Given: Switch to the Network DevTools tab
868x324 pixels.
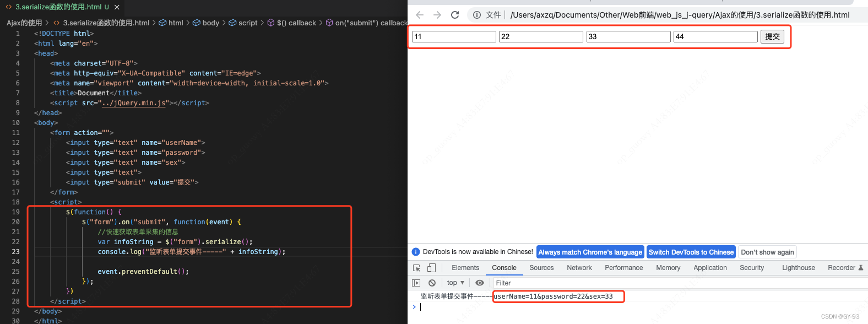Looking at the screenshot, I should click(579, 268).
